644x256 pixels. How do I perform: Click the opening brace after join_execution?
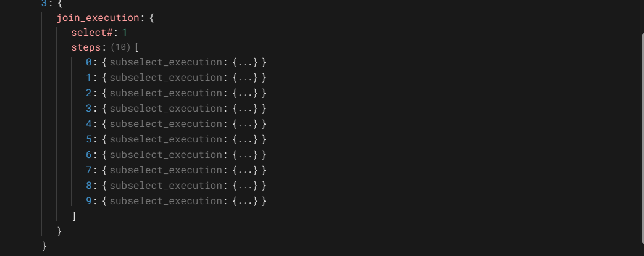point(151,18)
